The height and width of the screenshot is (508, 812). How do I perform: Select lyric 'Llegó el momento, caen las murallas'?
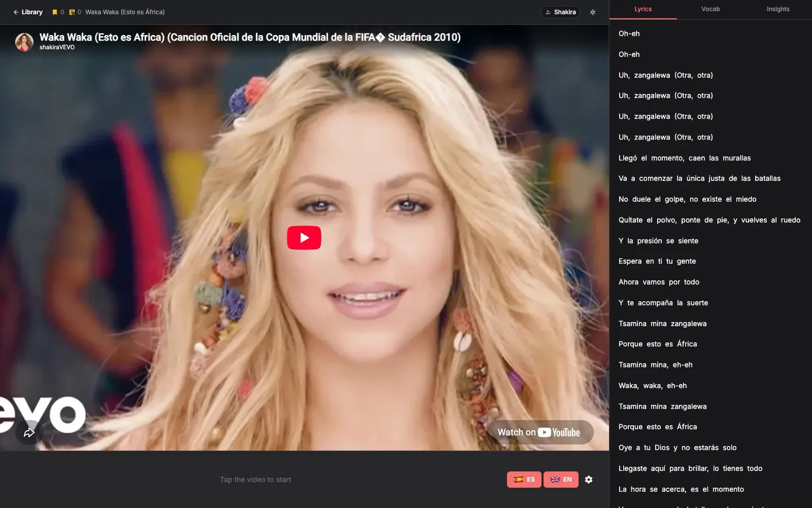(685, 158)
